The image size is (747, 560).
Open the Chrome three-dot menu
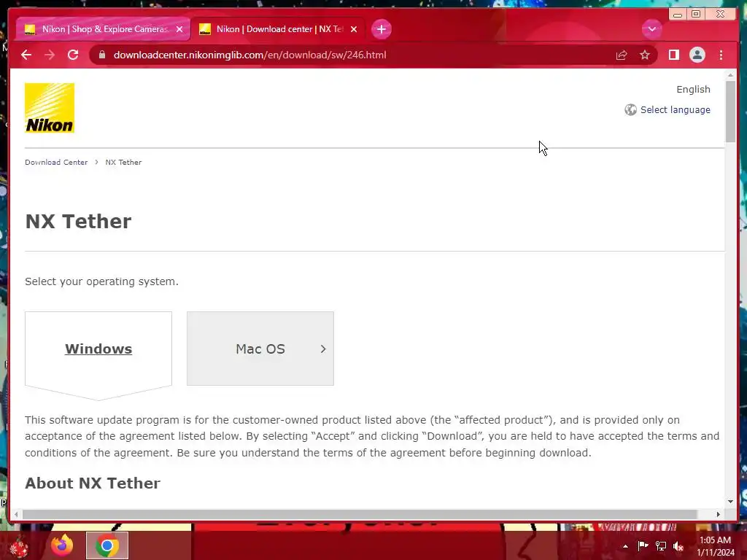pos(721,55)
